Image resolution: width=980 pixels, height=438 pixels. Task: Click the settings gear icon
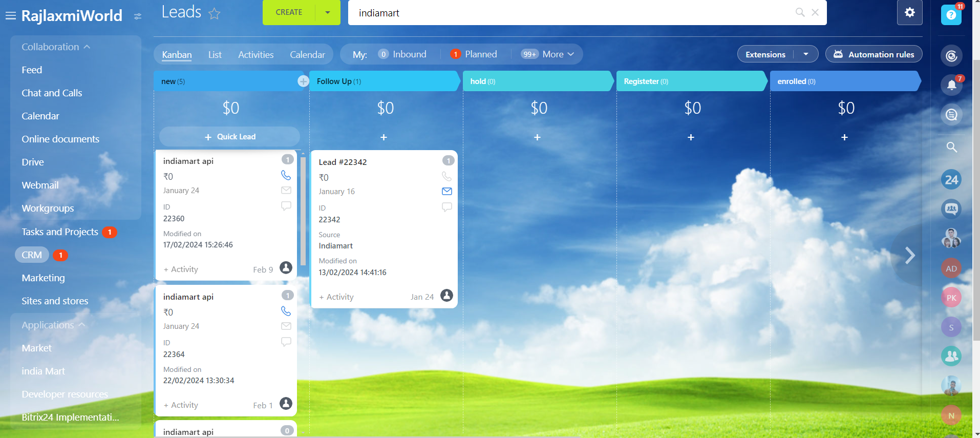(x=909, y=12)
